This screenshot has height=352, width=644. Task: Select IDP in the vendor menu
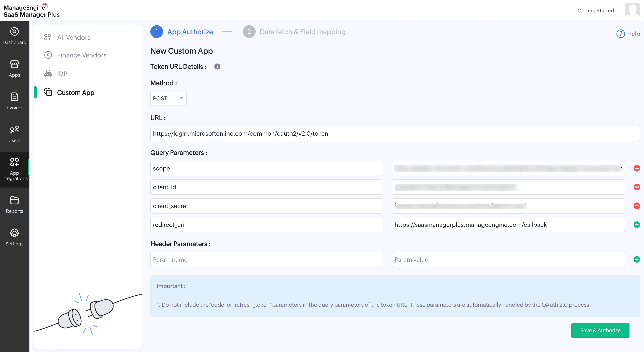(x=62, y=74)
